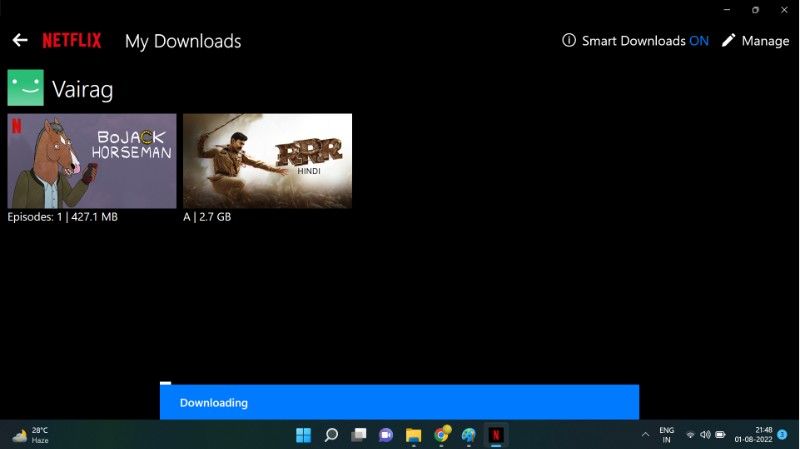The width and height of the screenshot is (800, 449).
Task: Open the Manage pencil icon
Action: click(728, 41)
